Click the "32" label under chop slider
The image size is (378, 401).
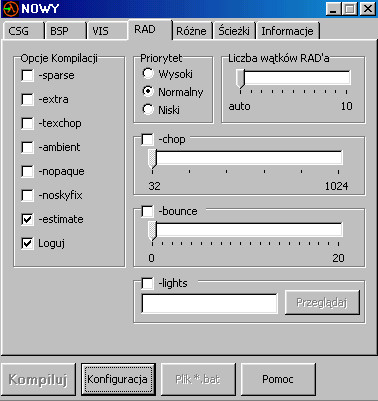click(154, 186)
